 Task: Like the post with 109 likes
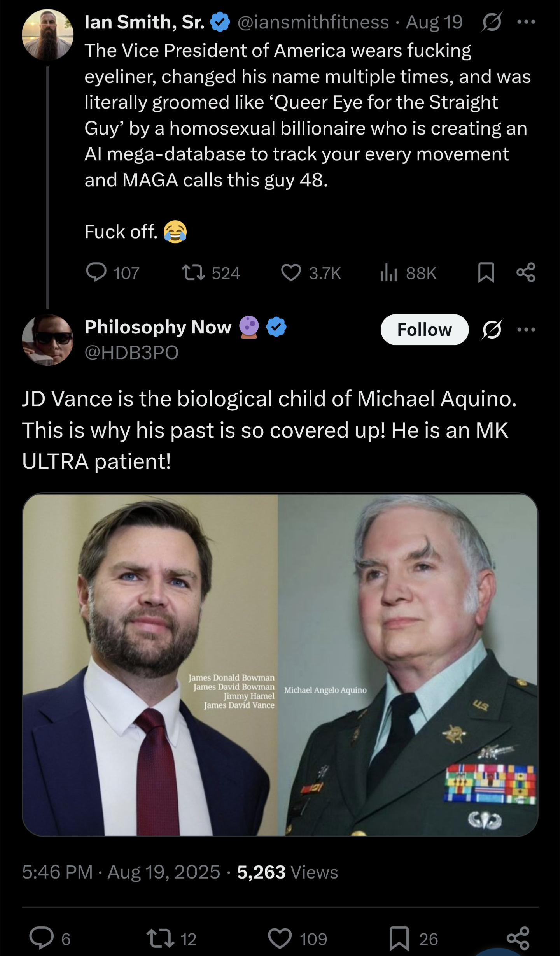point(280,938)
